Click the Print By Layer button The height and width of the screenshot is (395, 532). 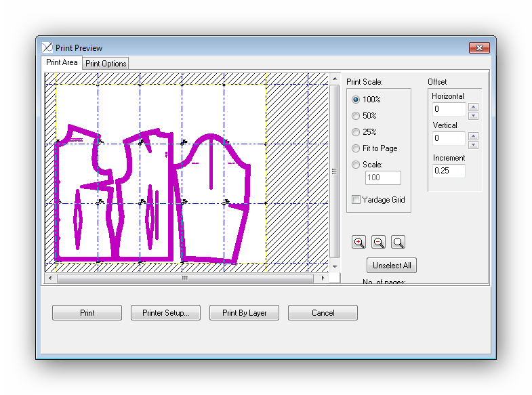(244, 312)
